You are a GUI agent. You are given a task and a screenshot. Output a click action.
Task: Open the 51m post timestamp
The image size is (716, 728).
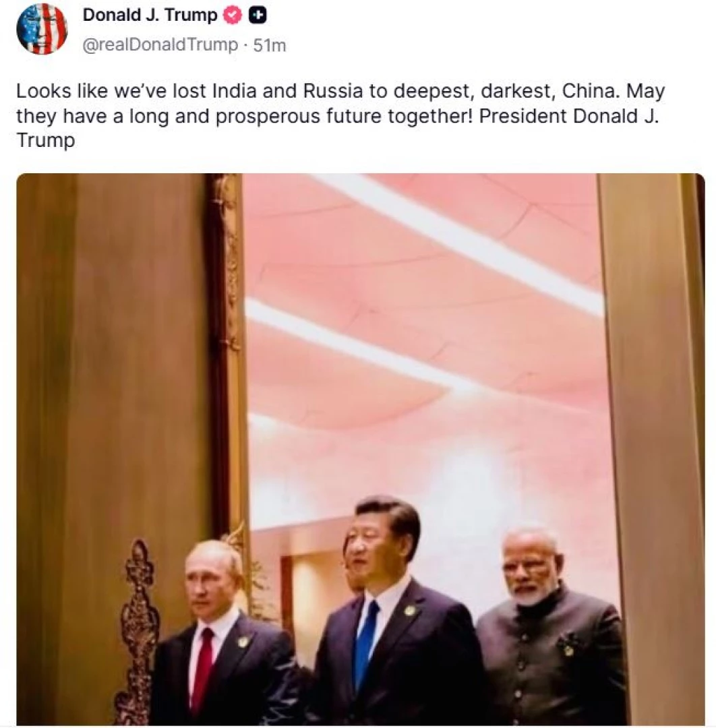(270, 46)
